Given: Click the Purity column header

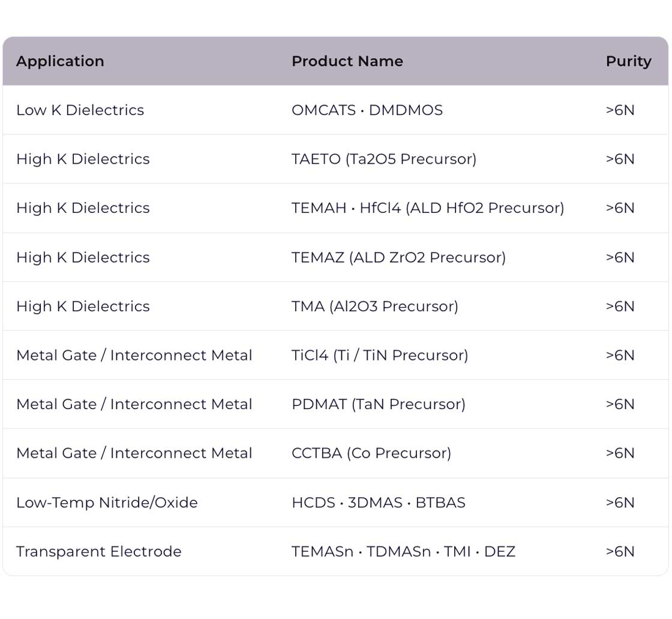Looking at the screenshot, I should tap(628, 61).
